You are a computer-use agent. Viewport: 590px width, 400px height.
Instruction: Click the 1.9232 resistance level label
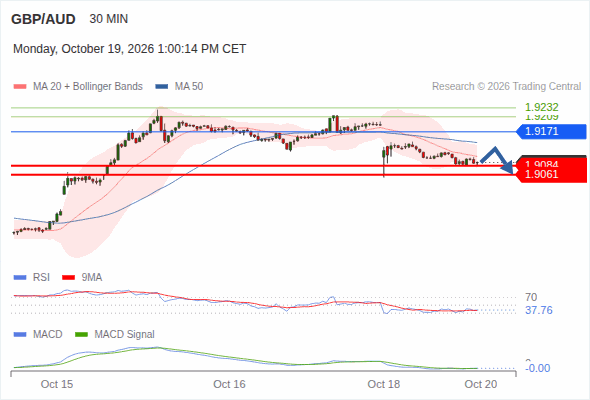tap(542, 107)
